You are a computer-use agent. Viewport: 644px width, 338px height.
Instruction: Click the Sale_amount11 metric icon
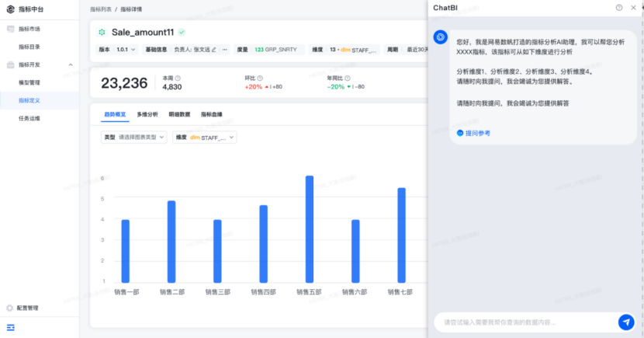point(102,32)
